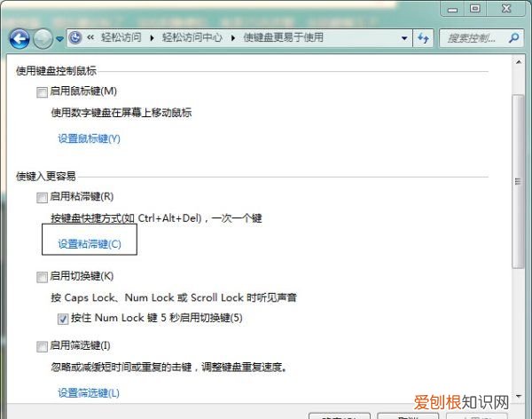Click the scrollbar up arrow
The width and height of the screenshot is (532, 419).
tap(519, 62)
